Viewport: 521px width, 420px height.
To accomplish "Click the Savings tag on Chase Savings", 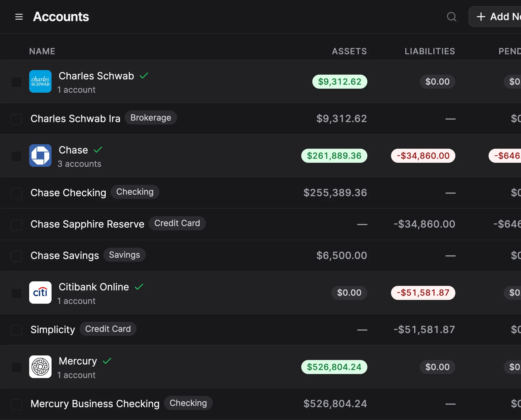I will click(x=124, y=255).
